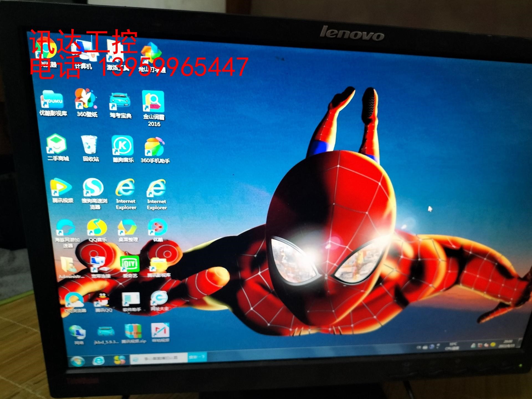Image resolution: width=532 pixels, height=399 pixels.
Task: Click the 搜索一下 search button on taskbar
Action: 197,357
